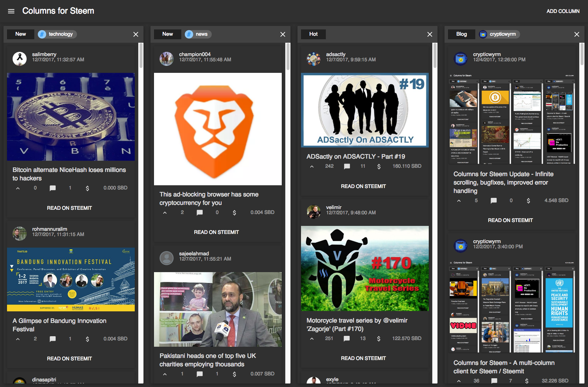The image size is (588, 387).
Task: Click the Hot column scrollbar
Action: pos(435,55)
